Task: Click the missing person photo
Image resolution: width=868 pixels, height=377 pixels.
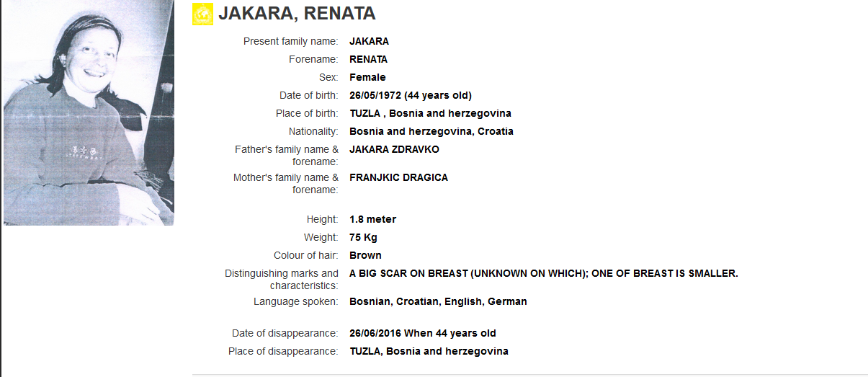Action: (x=89, y=112)
